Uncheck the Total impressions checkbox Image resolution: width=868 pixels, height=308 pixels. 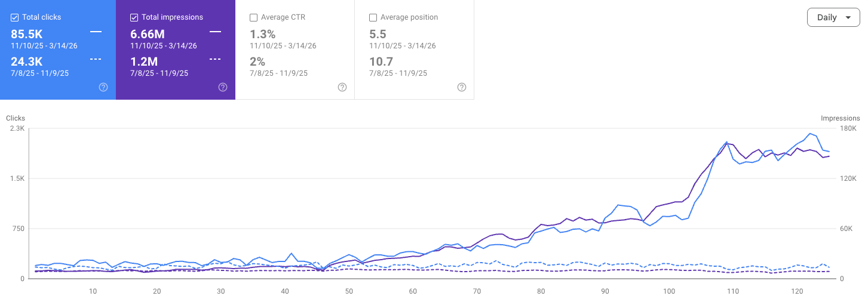pyautogui.click(x=134, y=17)
